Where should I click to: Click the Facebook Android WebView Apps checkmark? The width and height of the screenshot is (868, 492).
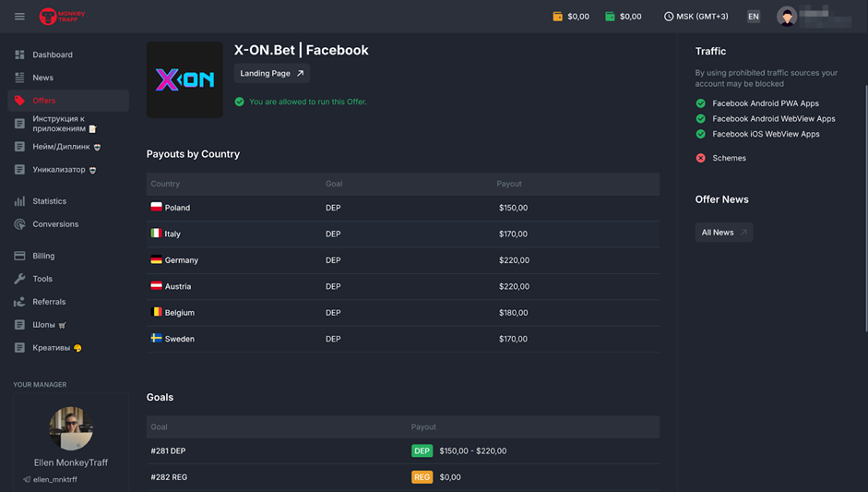700,118
